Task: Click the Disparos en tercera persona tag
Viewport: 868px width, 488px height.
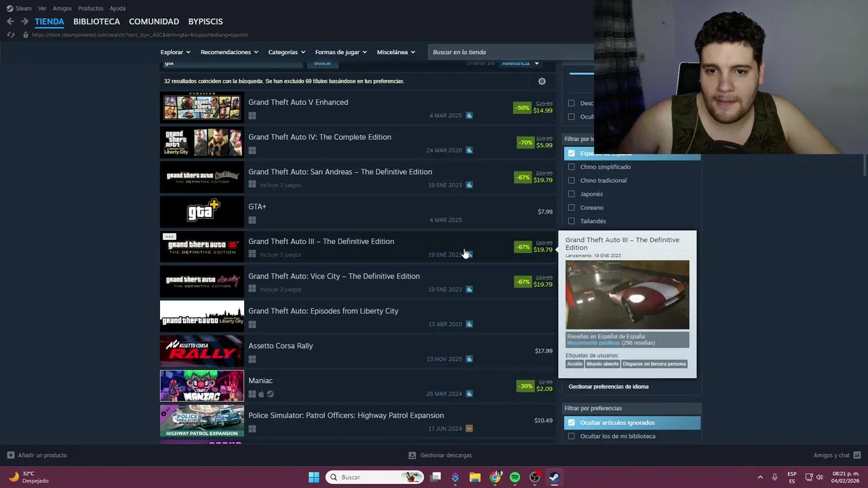Action: click(654, 364)
